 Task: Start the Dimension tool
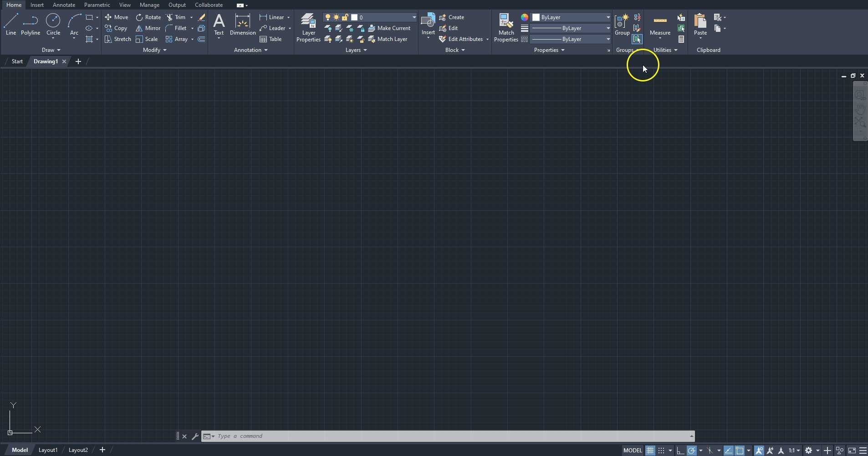pyautogui.click(x=243, y=25)
